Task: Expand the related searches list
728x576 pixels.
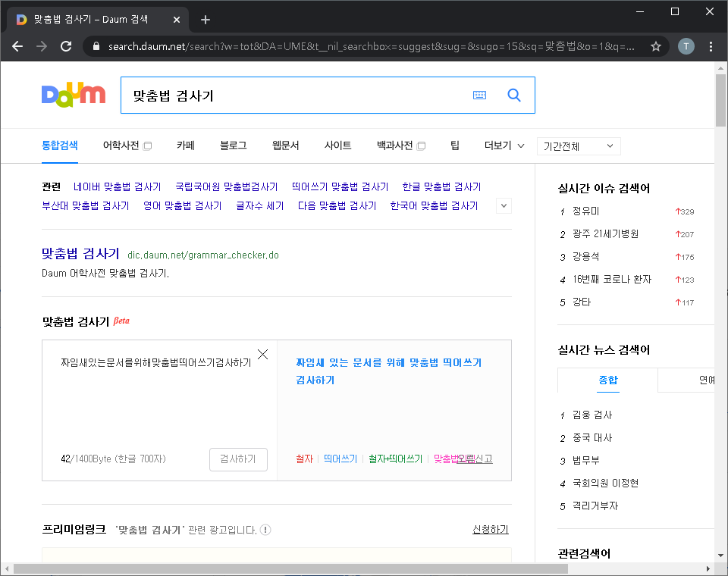Action: [504, 205]
